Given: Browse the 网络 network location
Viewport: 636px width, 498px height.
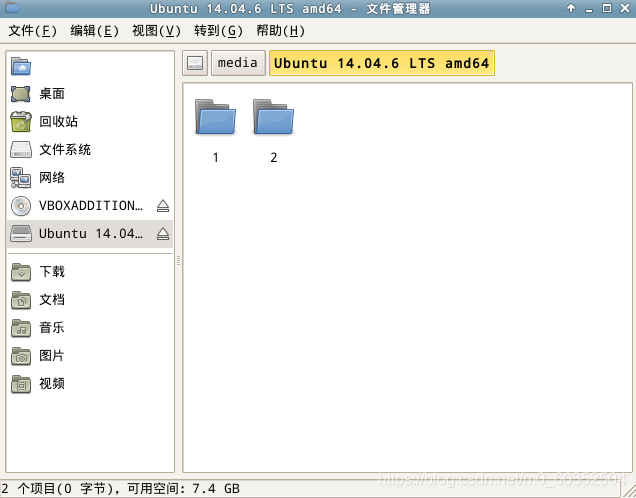Looking at the screenshot, I should coord(90,178).
